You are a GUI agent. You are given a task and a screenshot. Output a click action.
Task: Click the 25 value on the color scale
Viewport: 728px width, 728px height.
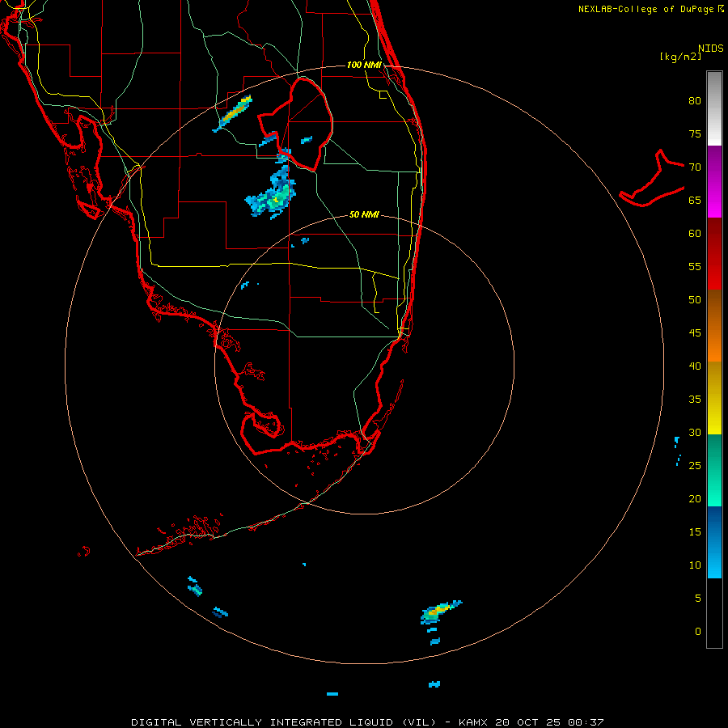click(695, 466)
